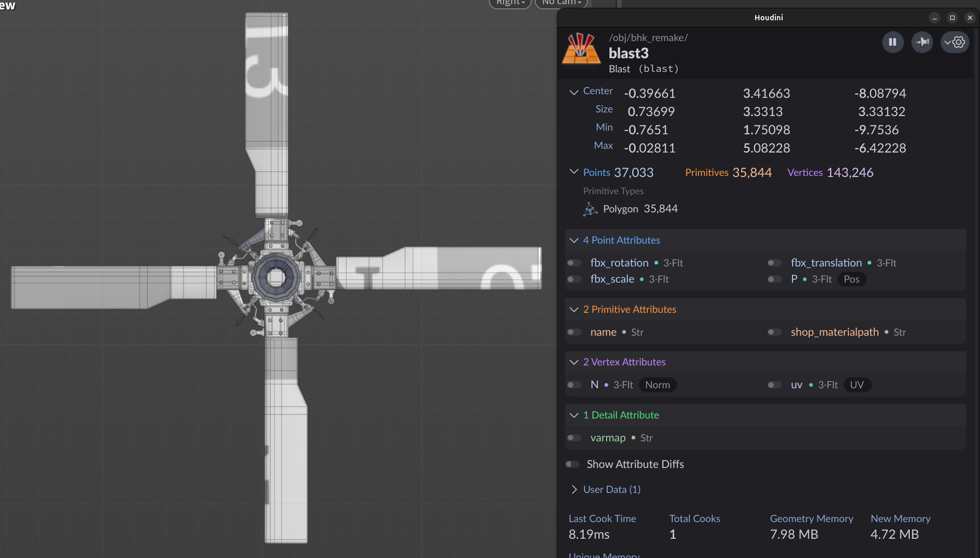This screenshot has height=558, width=980.
Task: Enable the uv attribute visualizer toggle
Action: (775, 385)
